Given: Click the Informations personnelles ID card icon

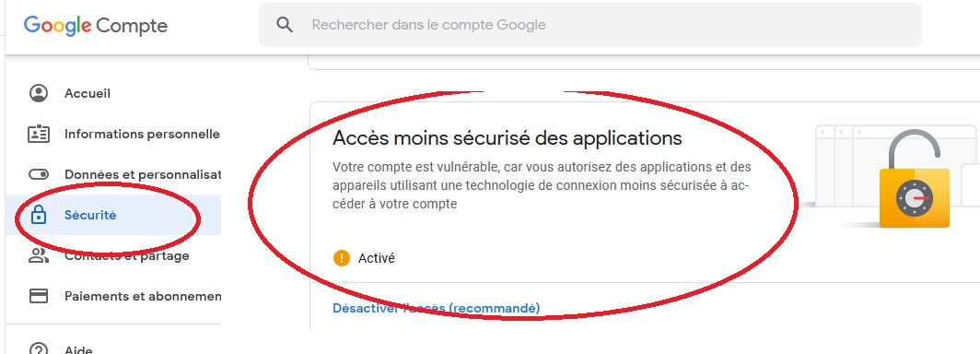Looking at the screenshot, I should pyautogui.click(x=39, y=134).
